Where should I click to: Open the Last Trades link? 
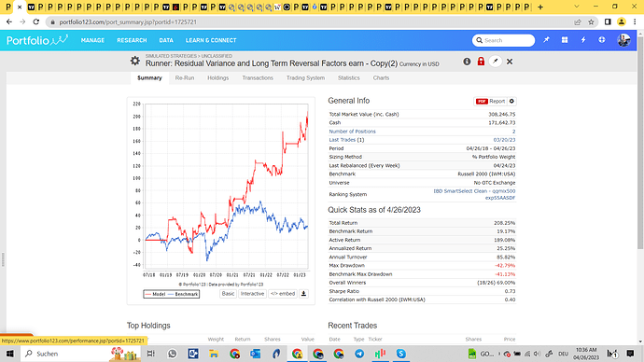tap(343, 140)
